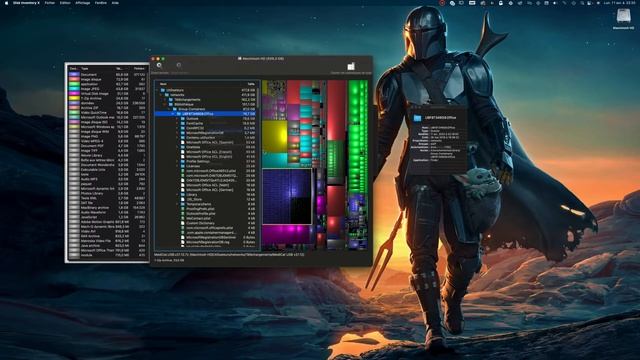The height and width of the screenshot is (360, 640).
Task: Collapse the Utilisateurs folder disclosure triangle
Action: [x=158, y=90]
